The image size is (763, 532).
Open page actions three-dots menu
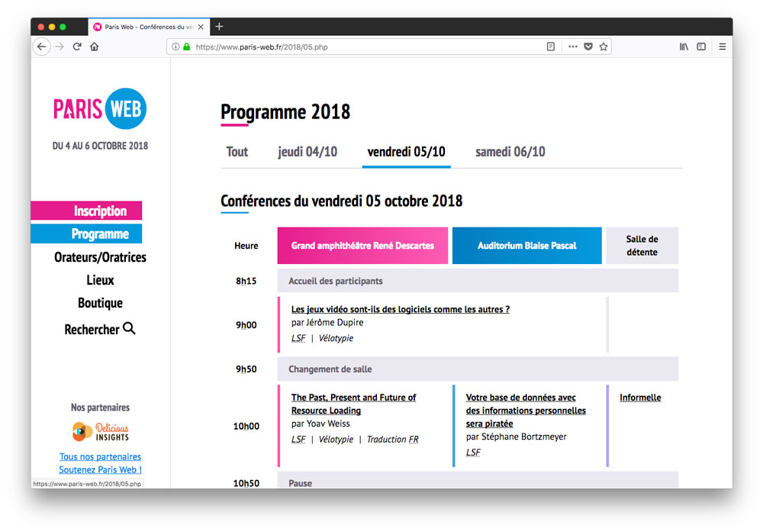[573, 47]
